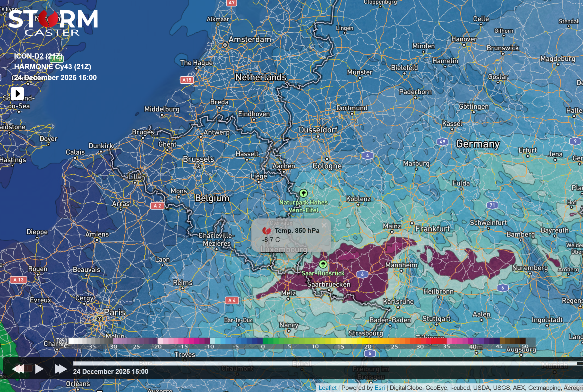Click the A13 road shield near Rouen
Viewport: 583px width, 392px height.
coord(18,280)
